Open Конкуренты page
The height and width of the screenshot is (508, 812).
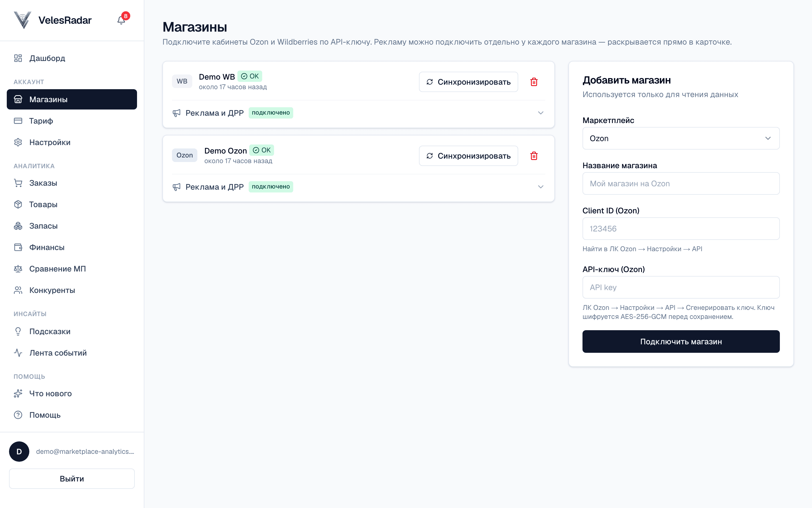[x=72, y=290]
